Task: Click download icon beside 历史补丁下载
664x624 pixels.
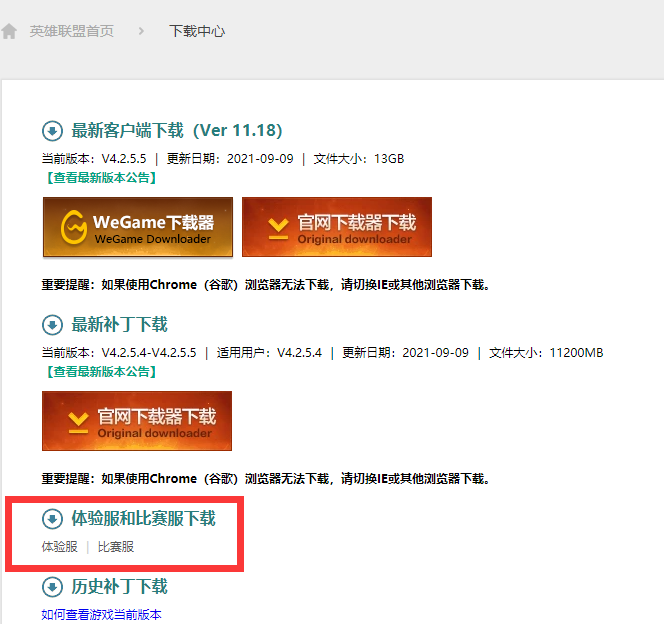Action: pyautogui.click(x=53, y=587)
